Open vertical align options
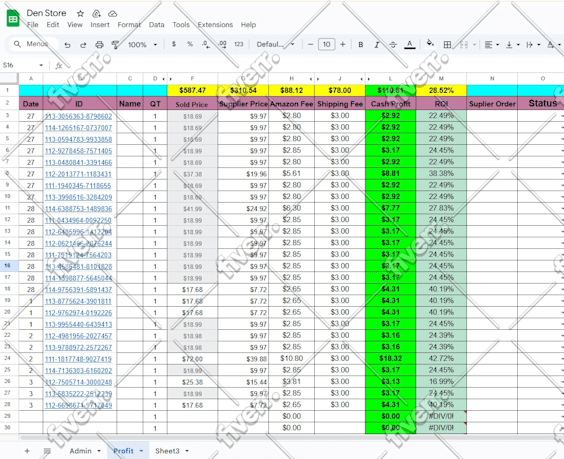The height and width of the screenshot is (459, 564). point(513,45)
